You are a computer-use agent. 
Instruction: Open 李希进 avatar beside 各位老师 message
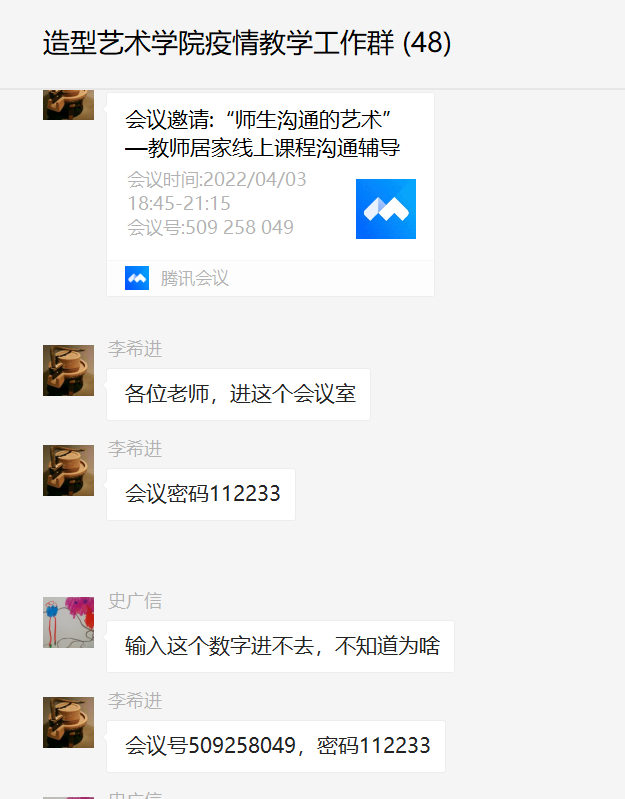[x=68, y=370]
